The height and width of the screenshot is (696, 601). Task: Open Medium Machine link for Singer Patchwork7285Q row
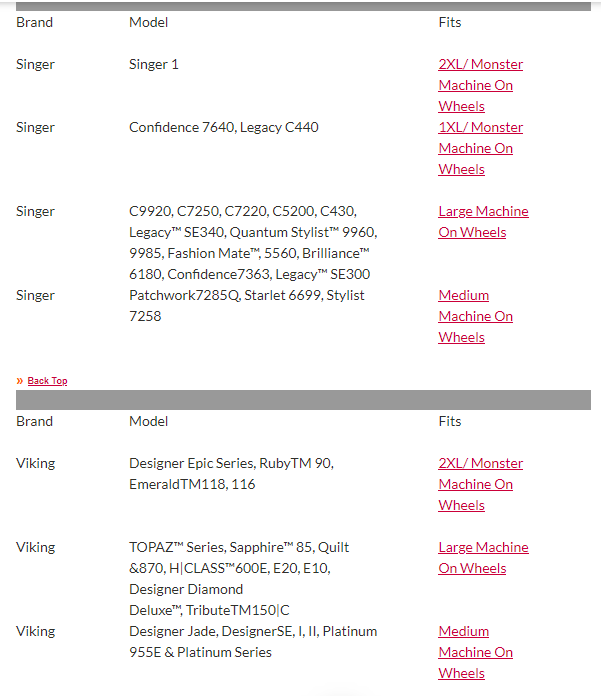475,316
